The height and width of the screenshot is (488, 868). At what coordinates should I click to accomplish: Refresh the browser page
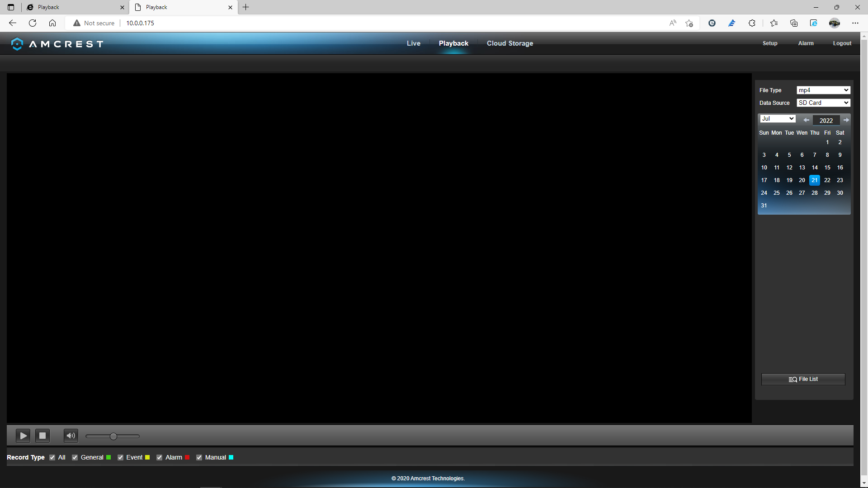[33, 23]
